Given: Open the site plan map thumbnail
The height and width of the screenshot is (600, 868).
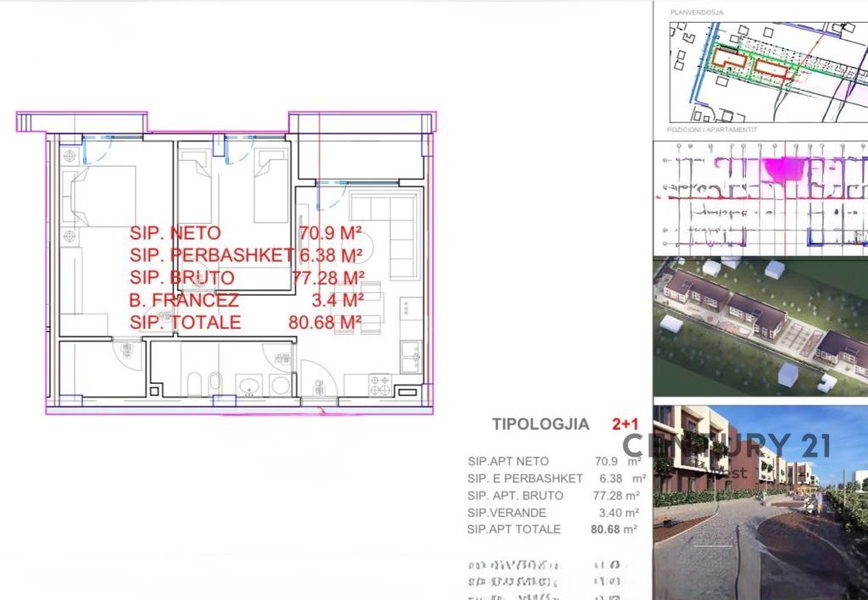Looking at the screenshot, I should [x=769, y=72].
